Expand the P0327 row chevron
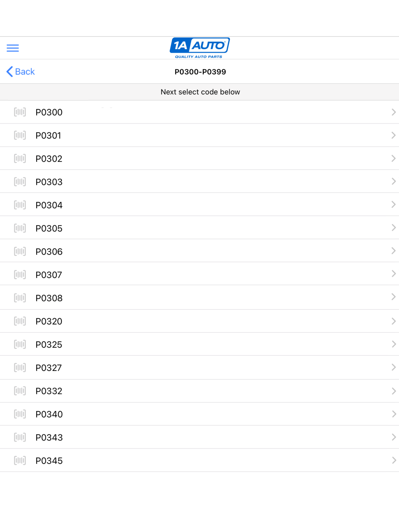This screenshot has width=399, height=532. point(394,367)
